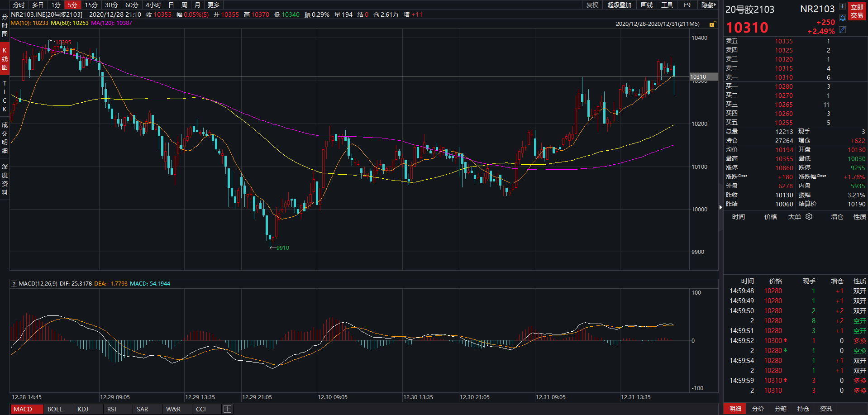This screenshot has height=415, width=868.
Task: Open the 工具 tools menu
Action: [667, 5]
